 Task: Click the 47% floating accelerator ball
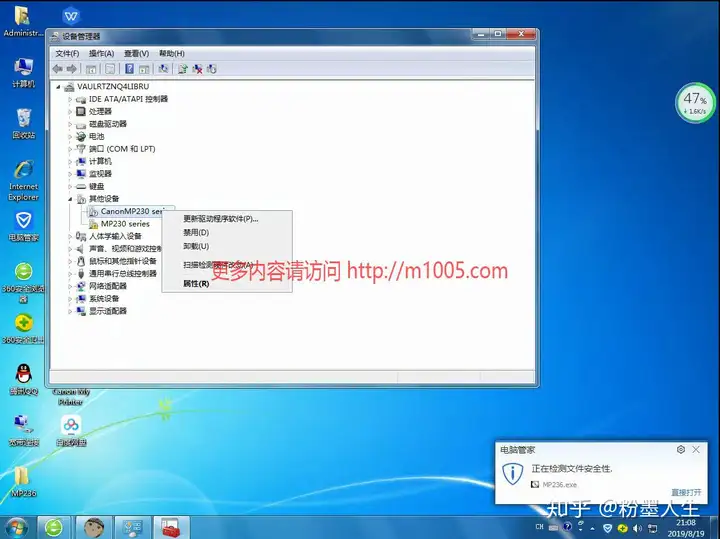(695, 103)
